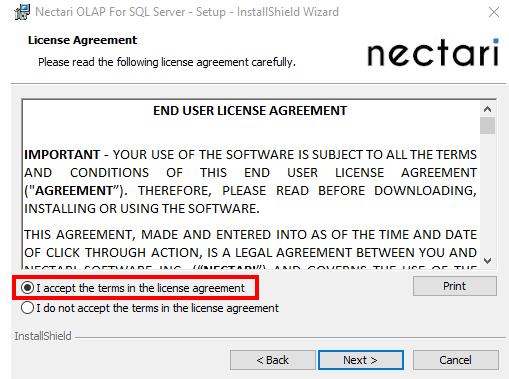
Task: Click the END USER LICENSE AGREEMENT heading
Action: point(250,111)
